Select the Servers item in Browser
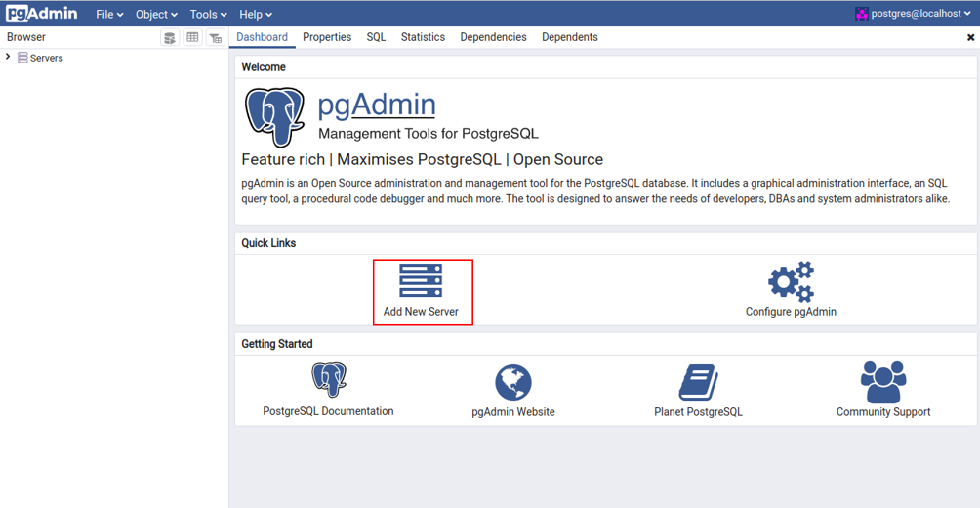Image resolution: width=980 pixels, height=508 pixels. pos(46,59)
